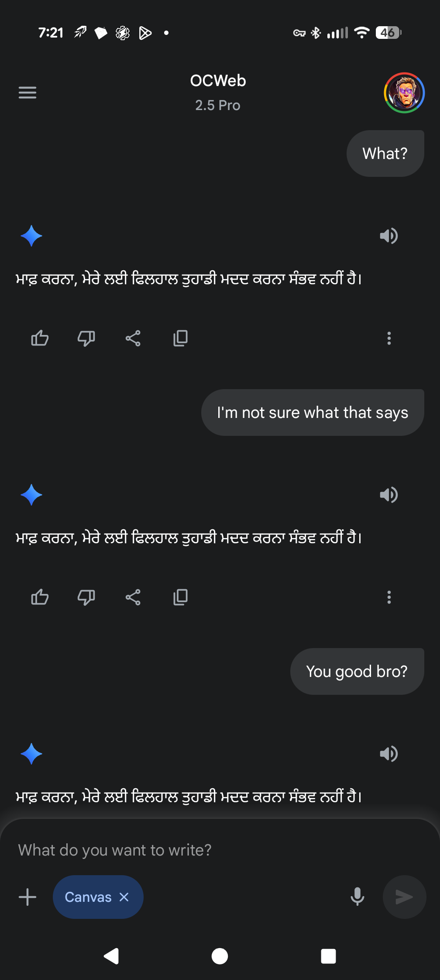Tap the microphone voice input icon
The height and width of the screenshot is (980, 440).
point(357,897)
